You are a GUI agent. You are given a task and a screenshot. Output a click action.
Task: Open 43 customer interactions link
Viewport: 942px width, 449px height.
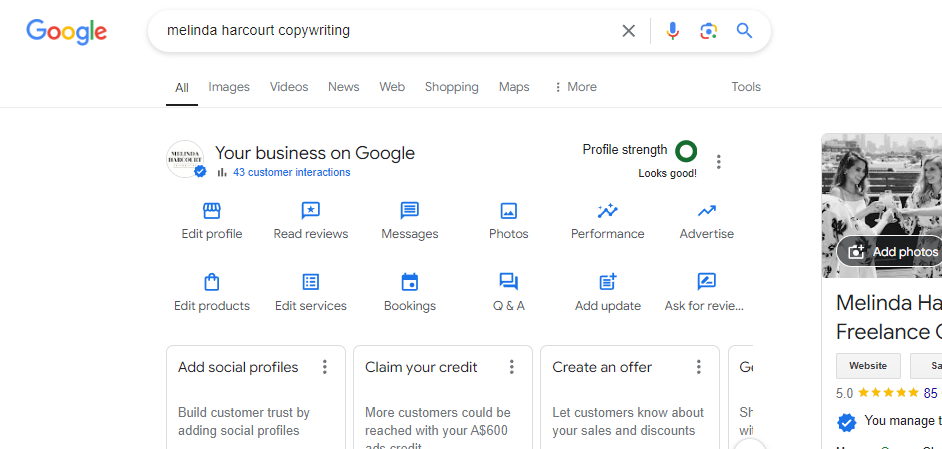tap(292, 173)
